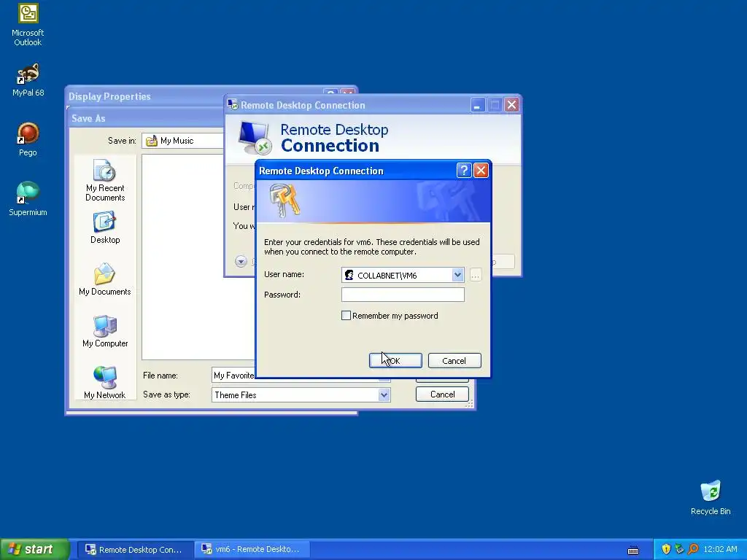Select the Recycle Bin icon
The image size is (747, 560).
[711, 497]
